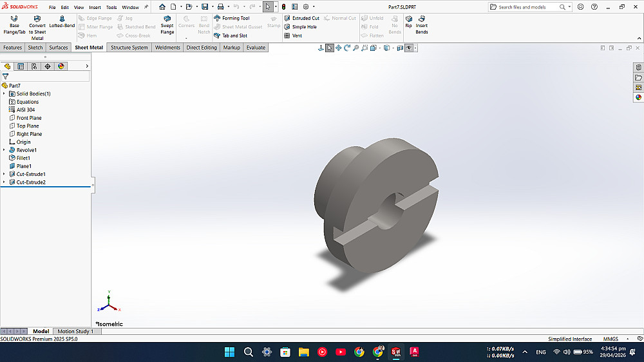Viewport: 644px width, 362px height.
Task: Switch to the ConfigurationManager panel tab
Action: click(34, 66)
